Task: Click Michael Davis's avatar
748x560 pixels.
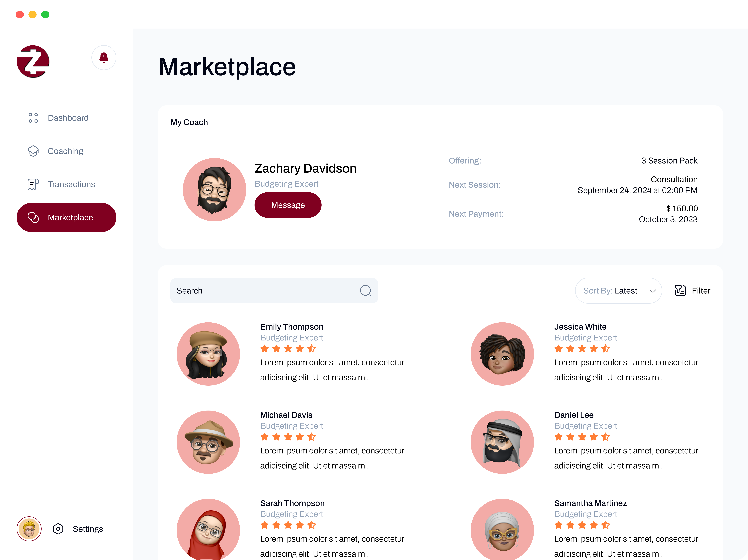Action: tap(208, 442)
